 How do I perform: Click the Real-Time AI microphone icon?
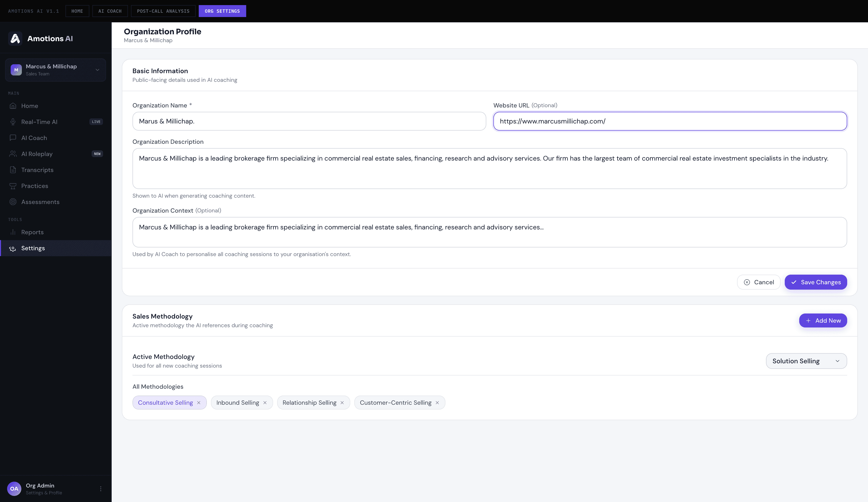13,122
